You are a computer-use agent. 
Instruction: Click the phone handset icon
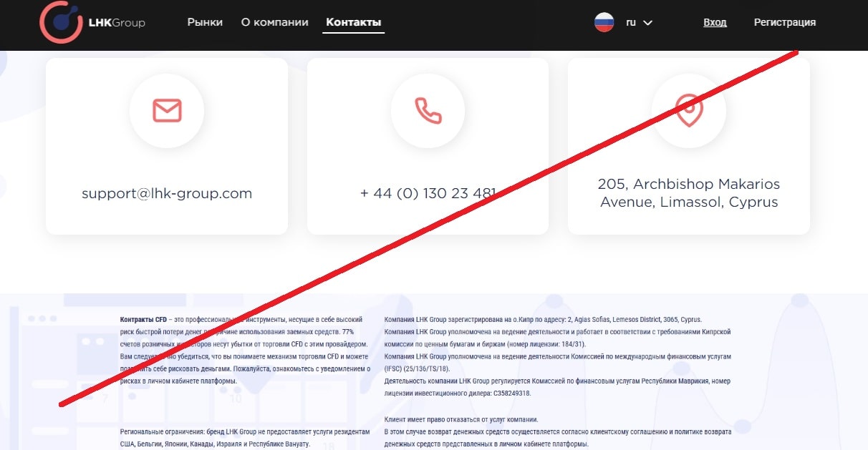click(x=428, y=111)
